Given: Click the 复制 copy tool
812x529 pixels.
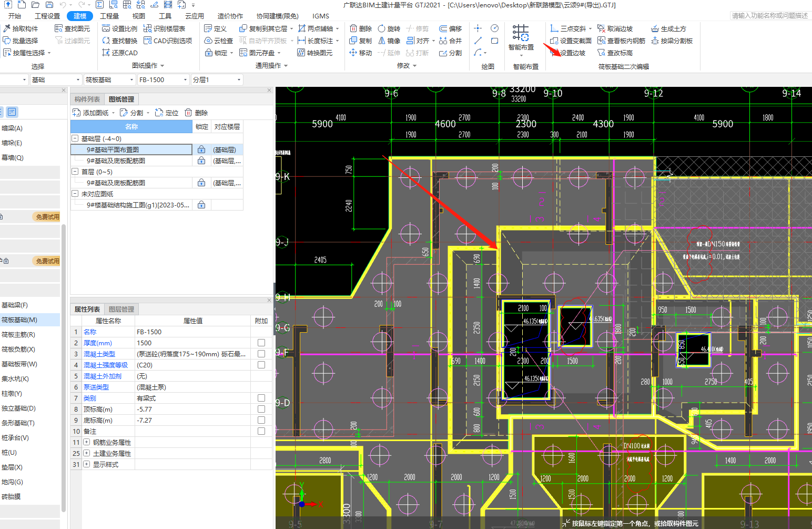Looking at the screenshot, I should coord(361,41).
